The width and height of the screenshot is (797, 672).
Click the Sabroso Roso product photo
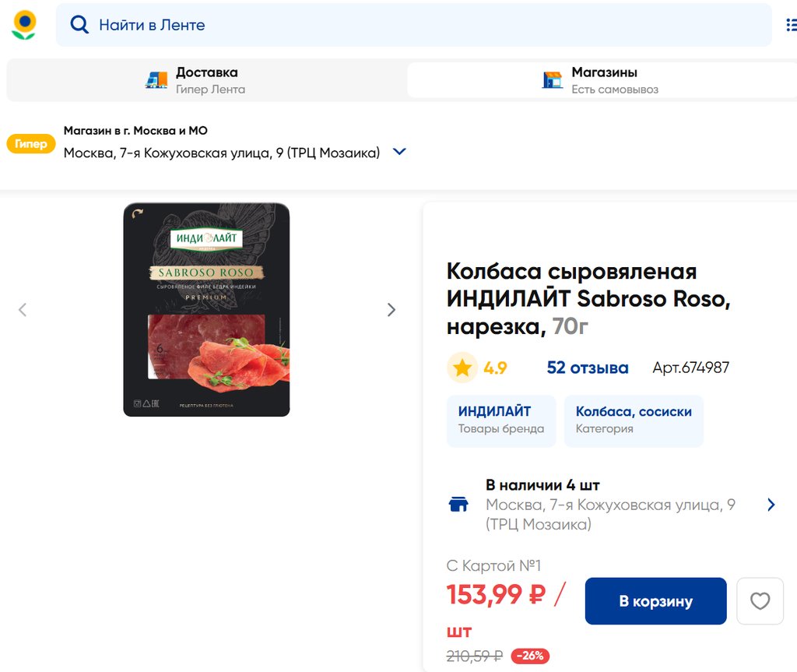(206, 310)
